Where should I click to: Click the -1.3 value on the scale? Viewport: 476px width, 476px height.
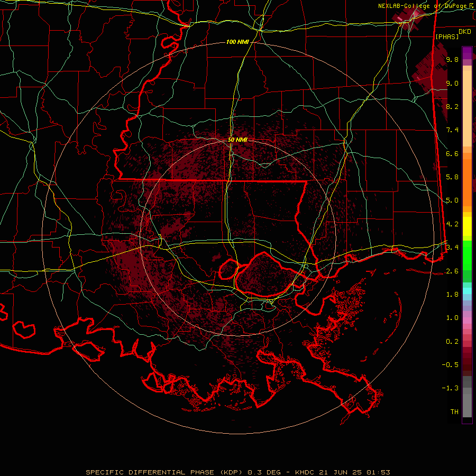point(450,388)
